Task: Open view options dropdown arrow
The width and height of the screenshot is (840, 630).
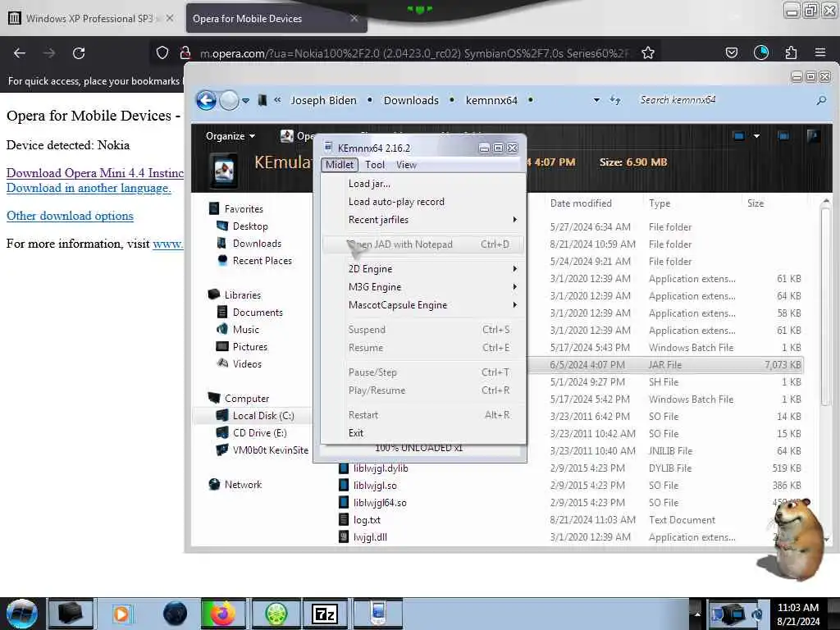Action: 756,136
